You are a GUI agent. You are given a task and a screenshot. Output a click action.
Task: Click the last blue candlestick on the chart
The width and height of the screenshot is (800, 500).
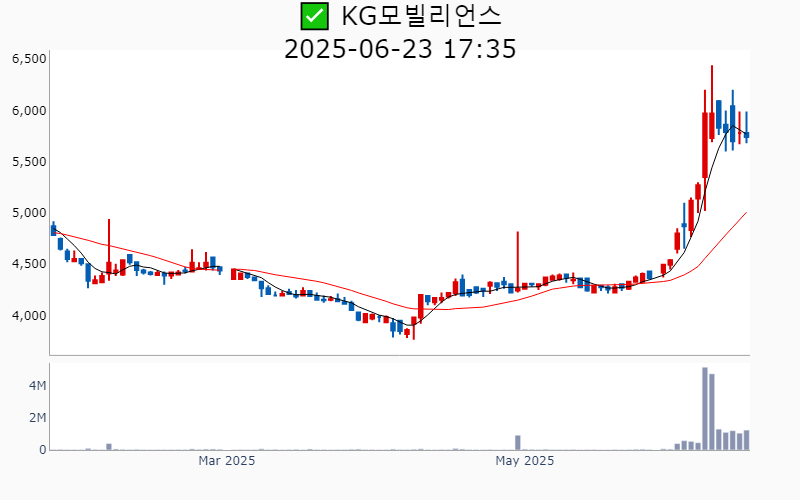746,127
